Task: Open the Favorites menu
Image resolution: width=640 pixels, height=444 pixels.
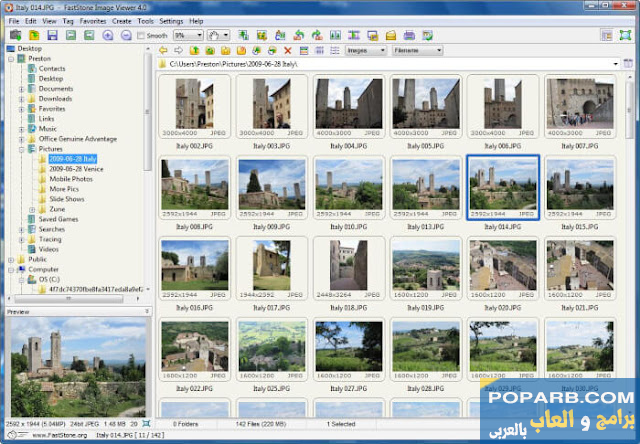Action: click(x=93, y=21)
